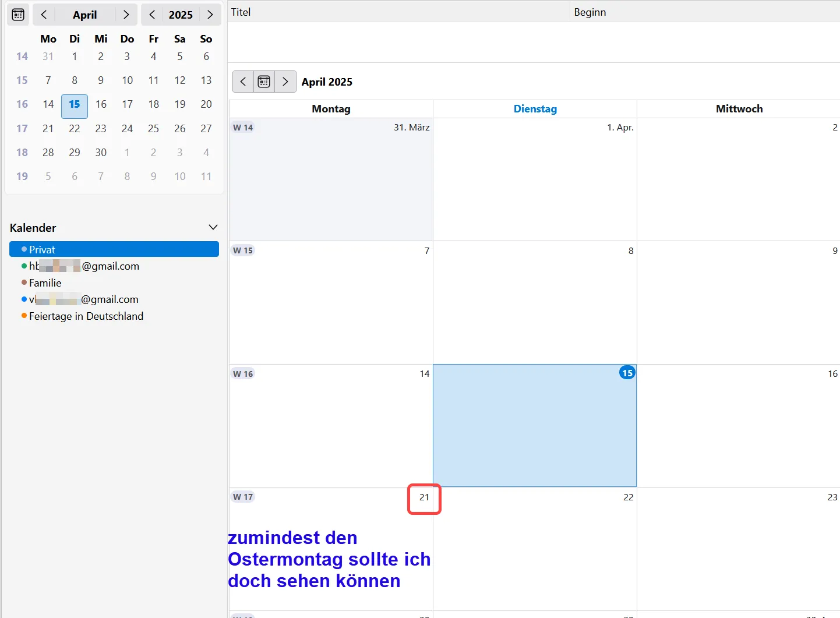Click the W 14 week label
This screenshot has height=618, width=840.
pyautogui.click(x=243, y=128)
